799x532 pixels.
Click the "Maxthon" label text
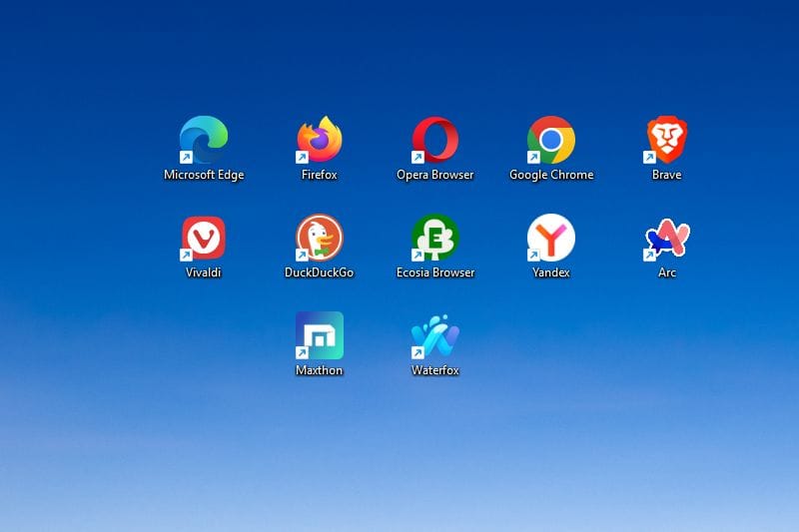point(320,370)
